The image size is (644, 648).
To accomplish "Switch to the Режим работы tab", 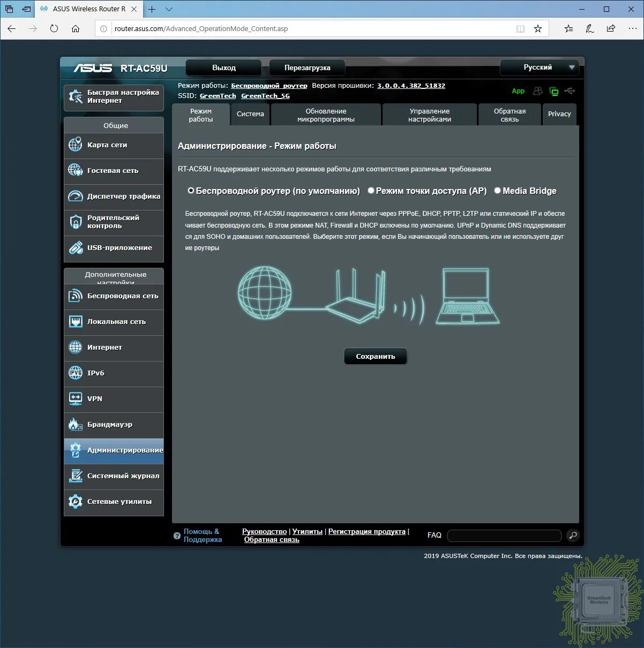I will pyautogui.click(x=201, y=115).
